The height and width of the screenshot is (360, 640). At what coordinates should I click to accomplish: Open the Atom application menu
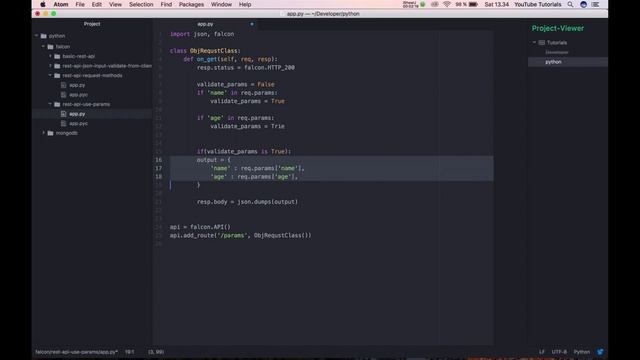pos(61,4)
